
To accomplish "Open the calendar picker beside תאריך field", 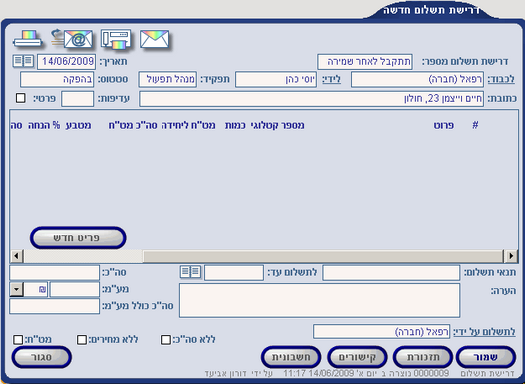I will point(23,61).
